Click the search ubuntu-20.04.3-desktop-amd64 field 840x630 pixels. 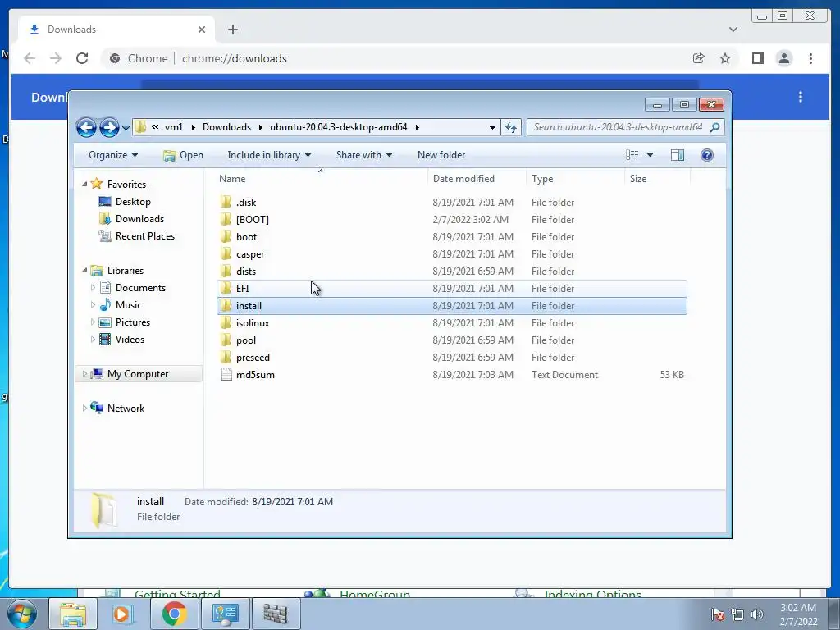tap(625, 127)
